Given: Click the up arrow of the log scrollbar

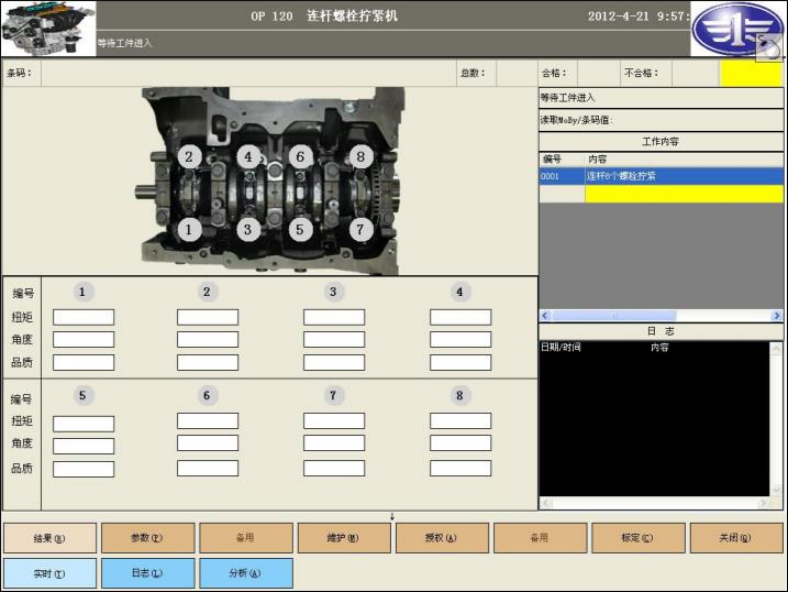Looking at the screenshot, I should [776, 348].
